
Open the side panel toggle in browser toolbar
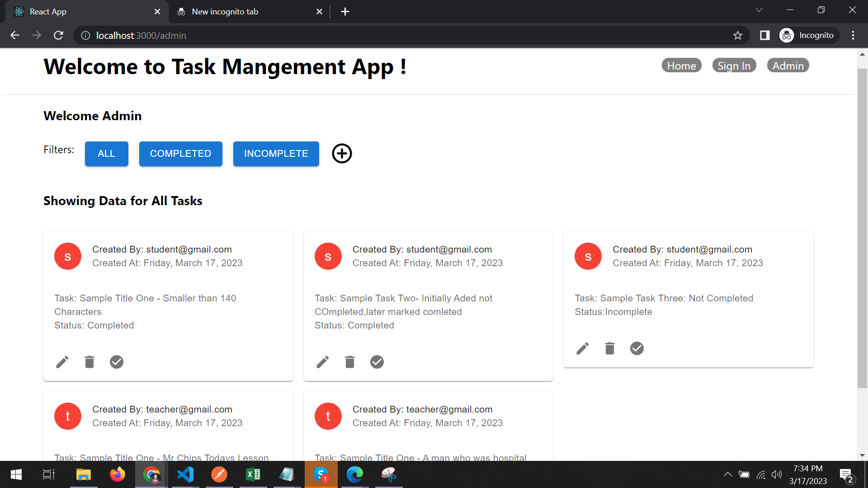[x=764, y=35]
